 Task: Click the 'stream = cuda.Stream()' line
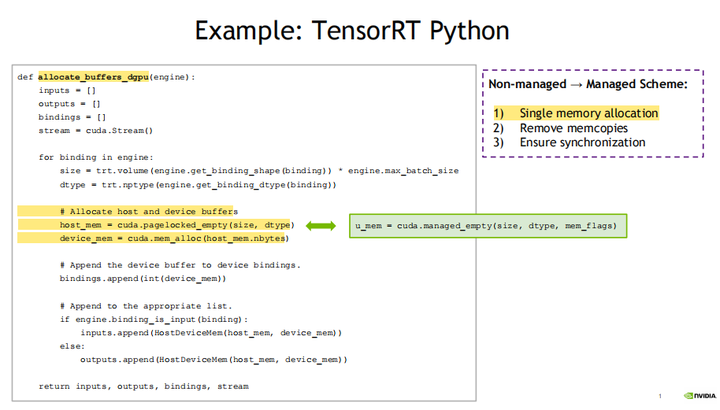click(96, 130)
